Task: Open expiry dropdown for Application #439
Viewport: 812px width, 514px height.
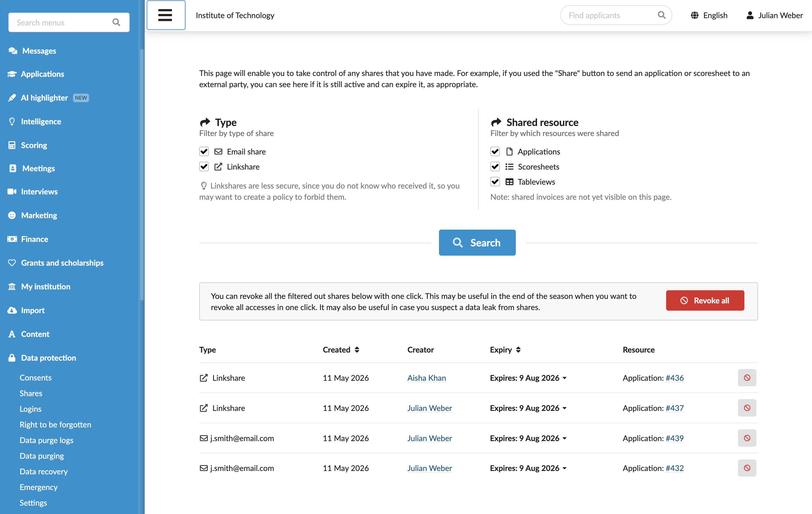Action: pyautogui.click(x=528, y=438)
